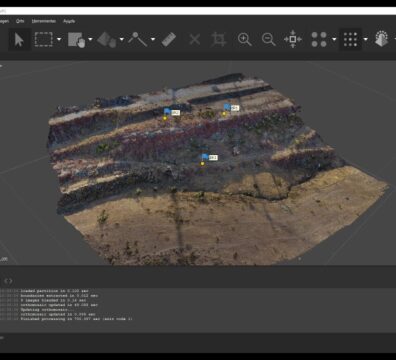
Task: Open the Draw Polyline tool dropdown arrow
Action: pyautogui.click(x=153, y=39)
